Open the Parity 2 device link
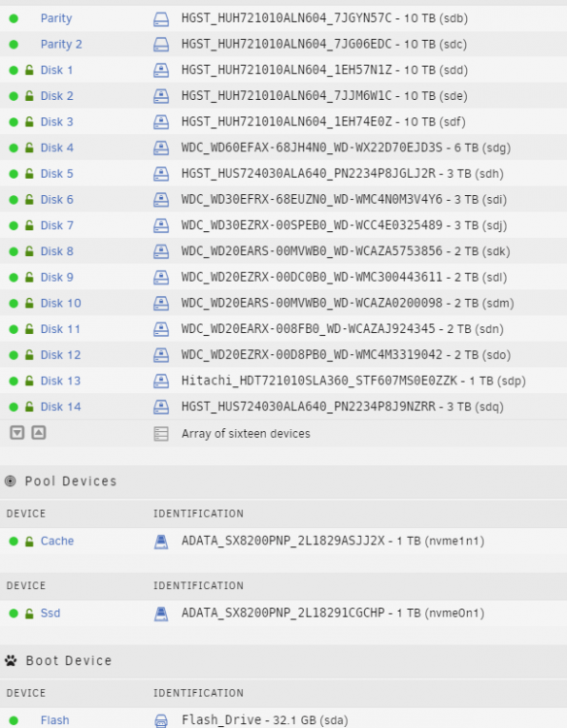This screenshot has width=567, height=728. (61, 45)
